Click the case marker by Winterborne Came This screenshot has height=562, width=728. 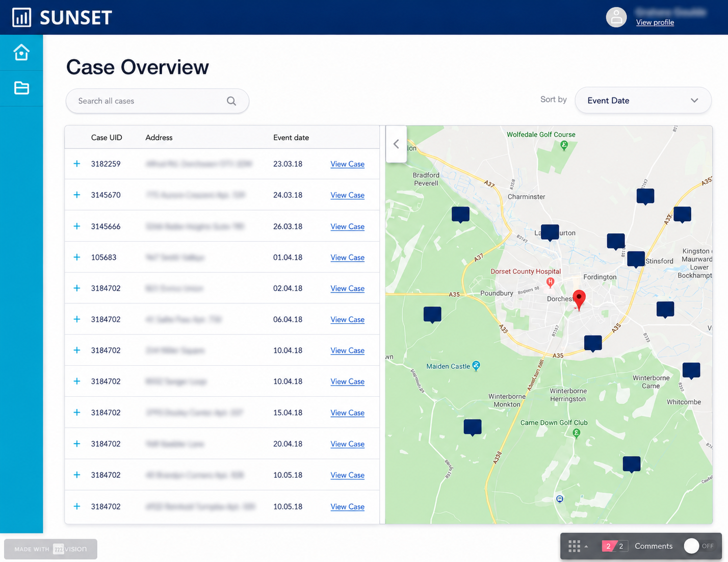691,371
